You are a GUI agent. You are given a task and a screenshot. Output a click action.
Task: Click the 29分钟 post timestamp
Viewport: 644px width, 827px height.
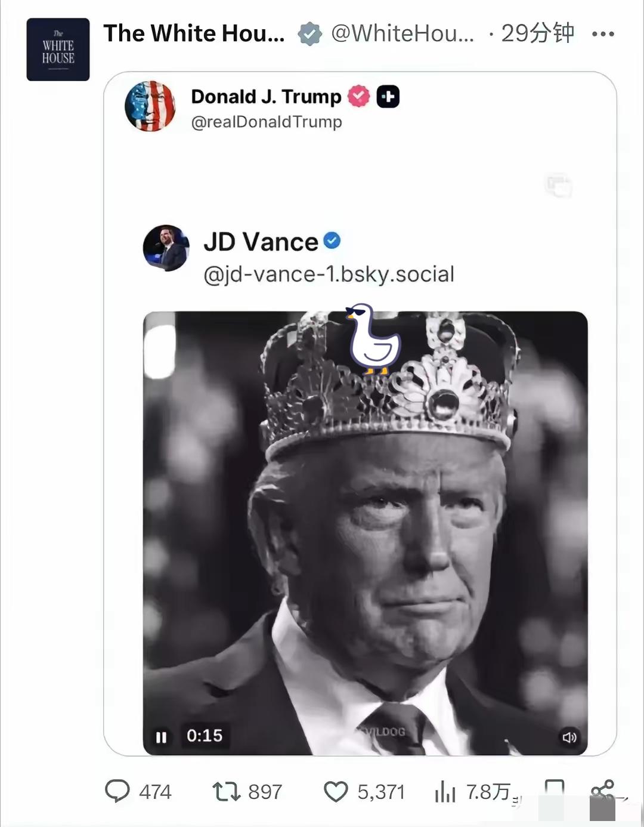point(537,33)
